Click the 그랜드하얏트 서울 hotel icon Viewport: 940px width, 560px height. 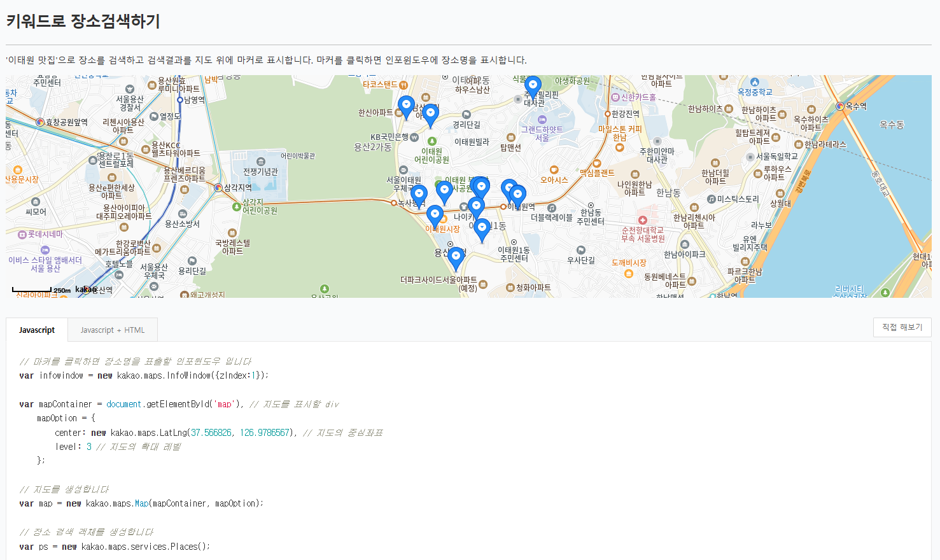pyautogui.click(x=542, y=119)
